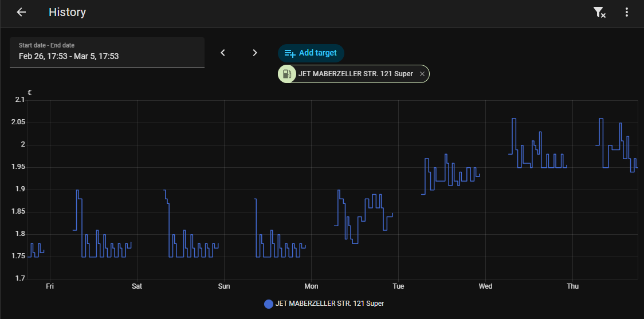This screenshot has width=644, height=319.
Task: Go back using the arrow icon
Action: pyautogui.click(x=21, y=13)
